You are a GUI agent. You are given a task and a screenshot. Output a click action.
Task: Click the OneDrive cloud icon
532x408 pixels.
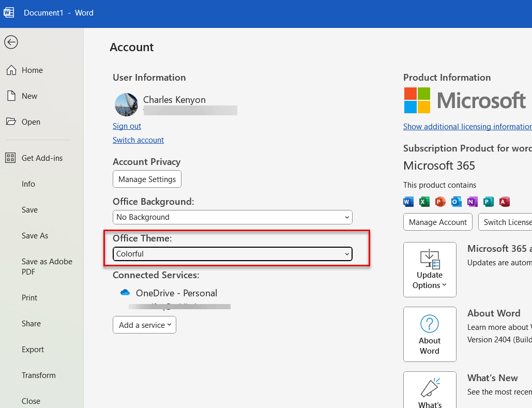click(125, 292)
